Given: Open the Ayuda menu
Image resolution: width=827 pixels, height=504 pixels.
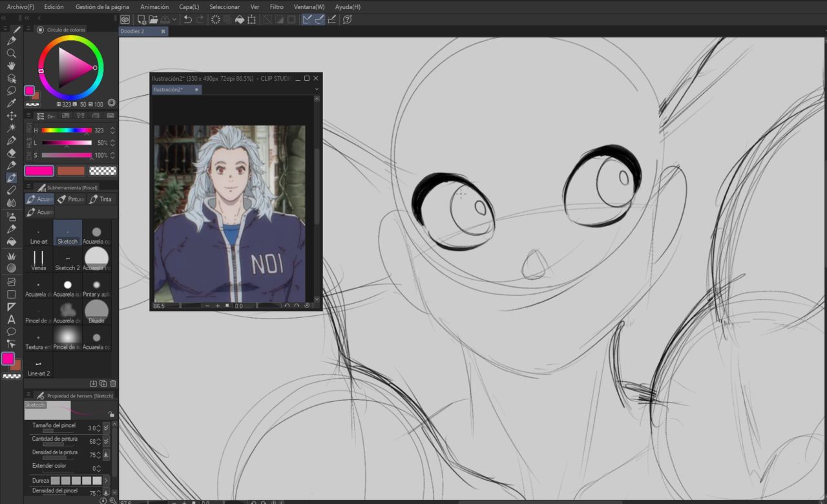Looking at the screenshot, I should pyautogui.click(x=348, y=6).
